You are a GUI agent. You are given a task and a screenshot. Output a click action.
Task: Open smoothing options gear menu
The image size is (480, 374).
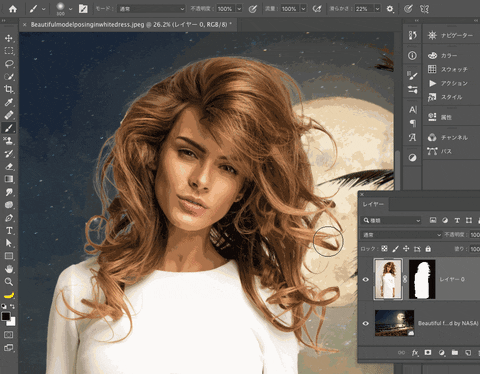[390, 9]
